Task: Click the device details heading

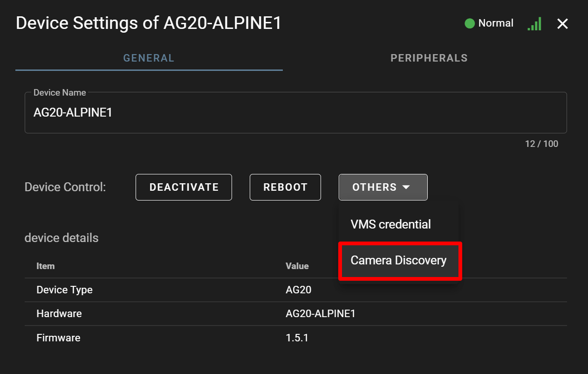Action: 62,238
